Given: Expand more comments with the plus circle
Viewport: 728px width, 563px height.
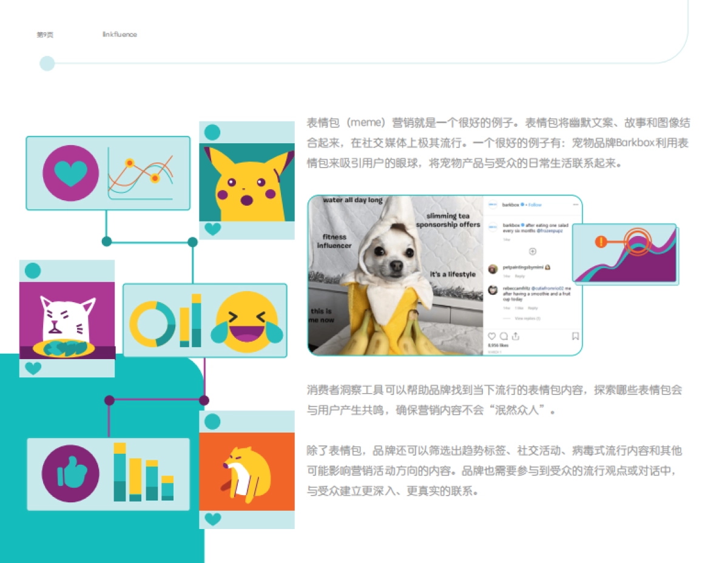Looking at the screenshot, I should (x=532, y=251).
